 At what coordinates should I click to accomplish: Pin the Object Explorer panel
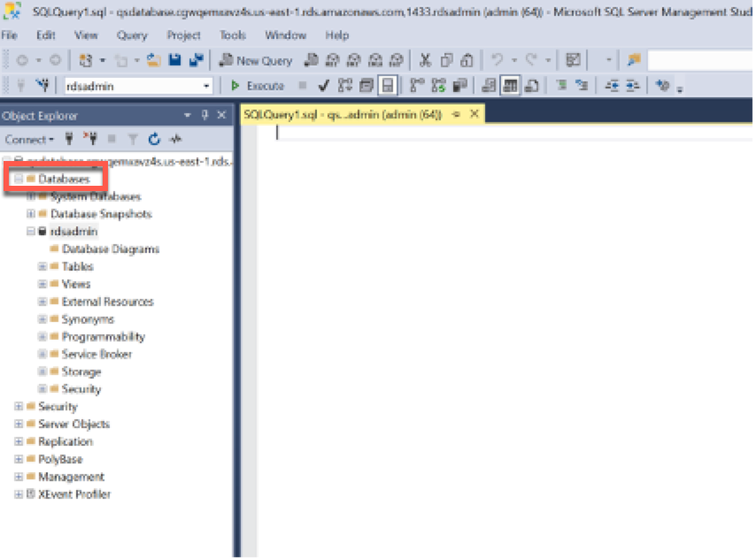(204, 116)
